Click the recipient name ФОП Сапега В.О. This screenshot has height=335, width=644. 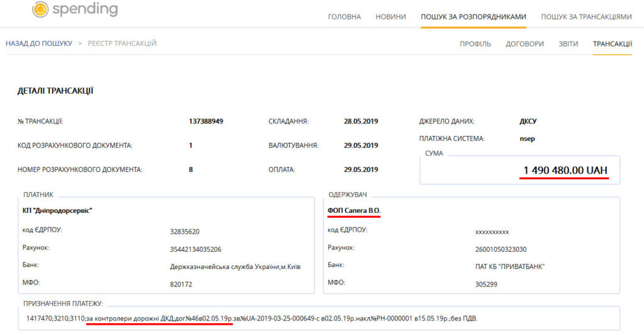point(354,210)
